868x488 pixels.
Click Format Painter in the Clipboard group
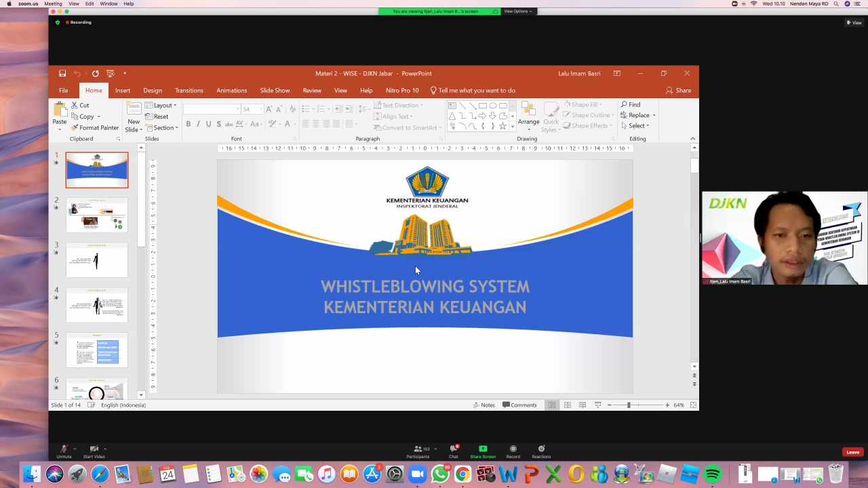94,127
